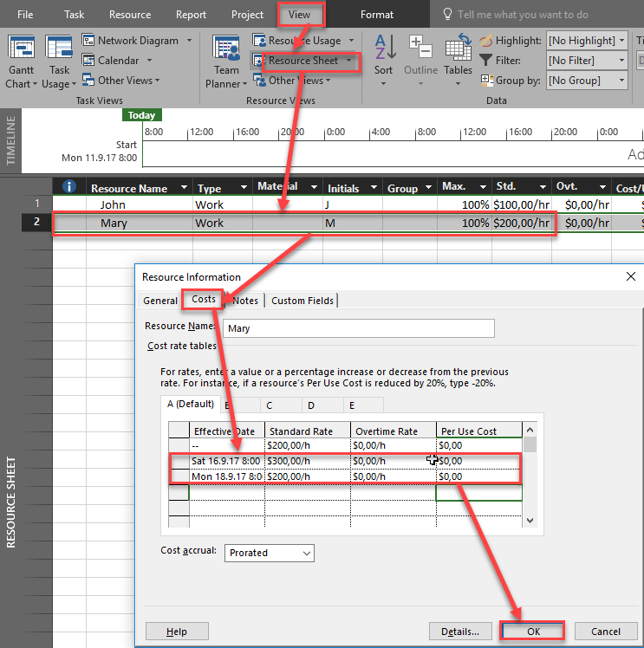Screen dimensions: 644x648
Task: Click the OK button
Action: (x=533, y=632)
